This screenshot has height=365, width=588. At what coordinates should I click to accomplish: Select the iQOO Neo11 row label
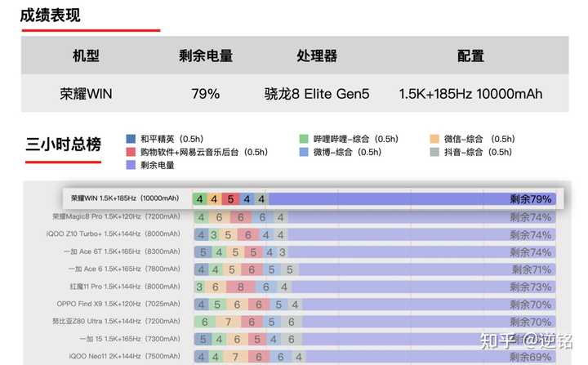pyautogui.click(x=125, y=356)
